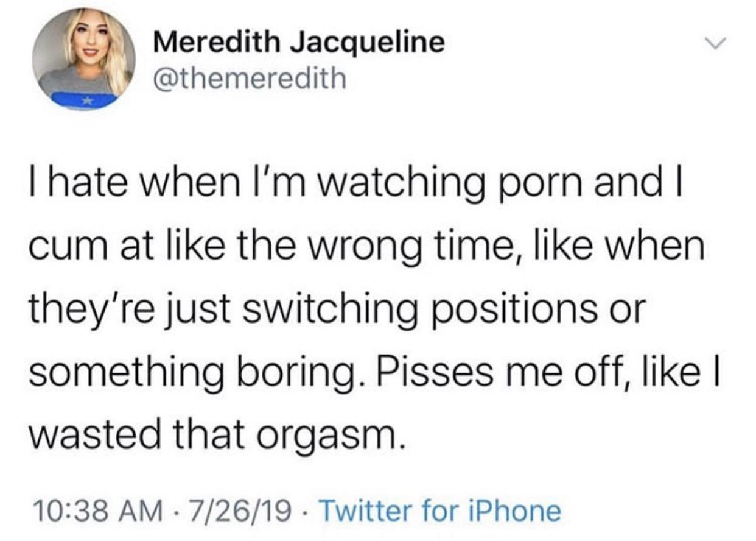Click the @themeredith handle

(248, 78)
